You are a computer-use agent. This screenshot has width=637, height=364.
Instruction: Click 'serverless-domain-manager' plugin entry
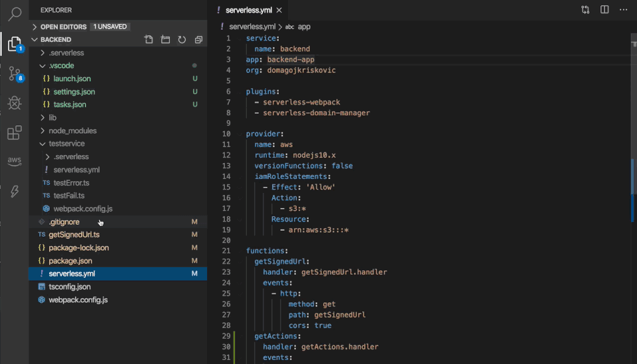point(317,113)
